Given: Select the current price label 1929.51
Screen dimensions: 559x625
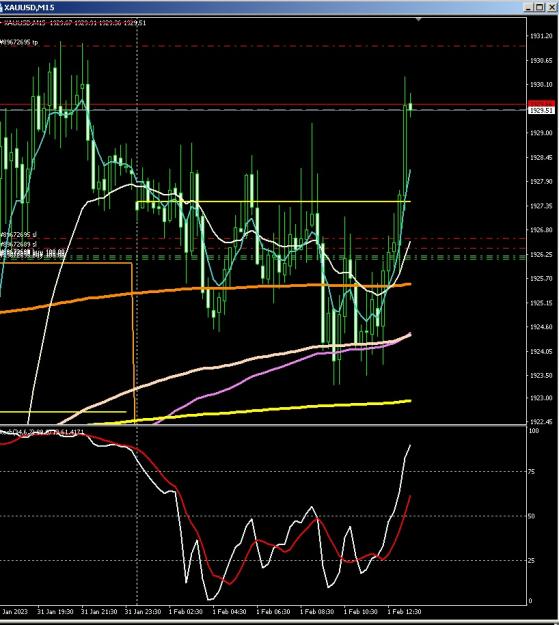Looking at the screenshot, I should point(541,110).
